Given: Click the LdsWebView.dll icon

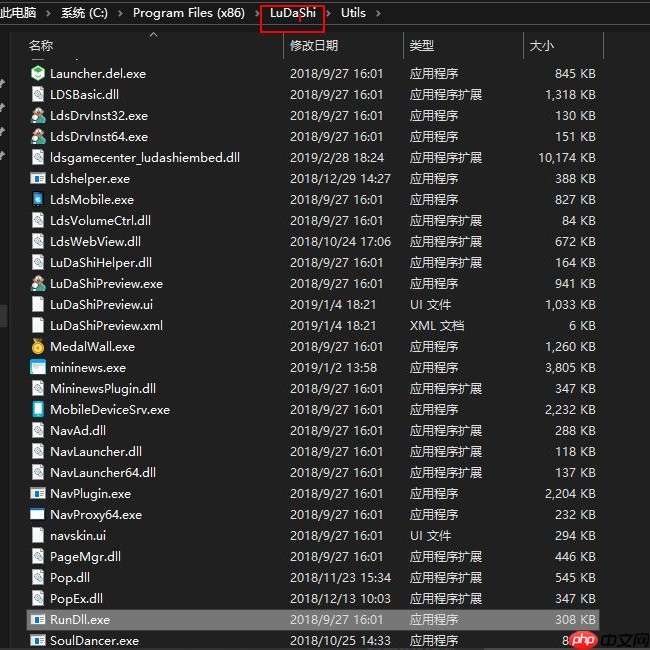Looking at the screenshot, I should (x=38, y=242).
